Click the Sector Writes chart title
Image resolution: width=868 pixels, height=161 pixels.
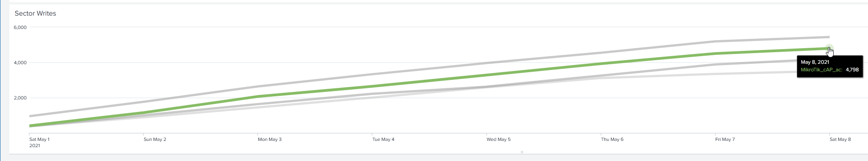pyautogui.click(x=35, y=13)
